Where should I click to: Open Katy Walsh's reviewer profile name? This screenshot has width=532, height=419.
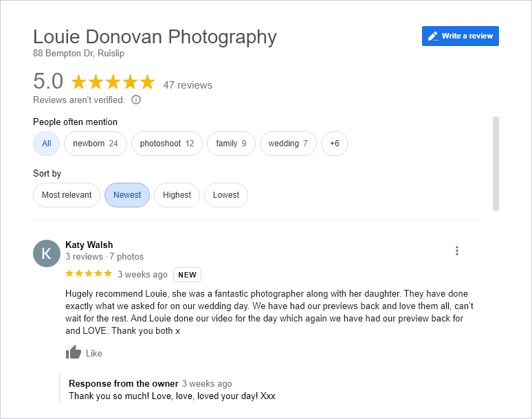point(89,245)
